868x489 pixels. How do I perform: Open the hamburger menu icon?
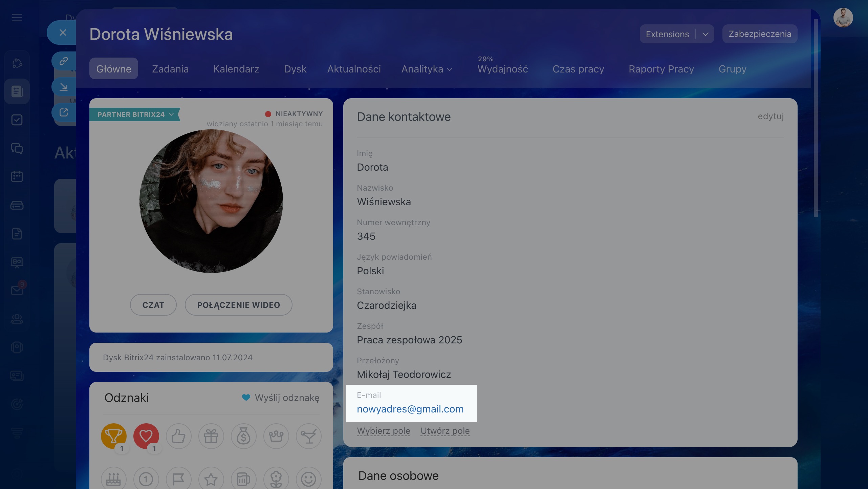[x=17, y=18]
